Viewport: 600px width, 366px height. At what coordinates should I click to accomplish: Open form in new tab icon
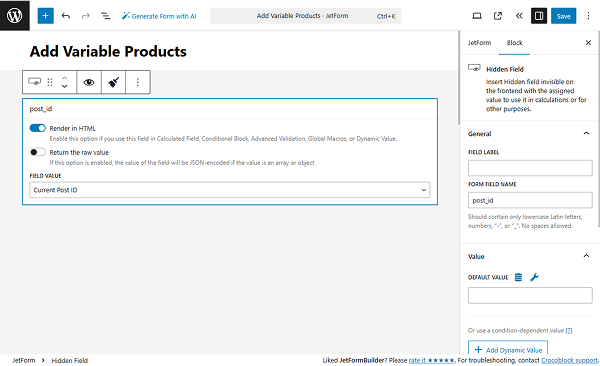pyautogui.click(x=497, y=16)
